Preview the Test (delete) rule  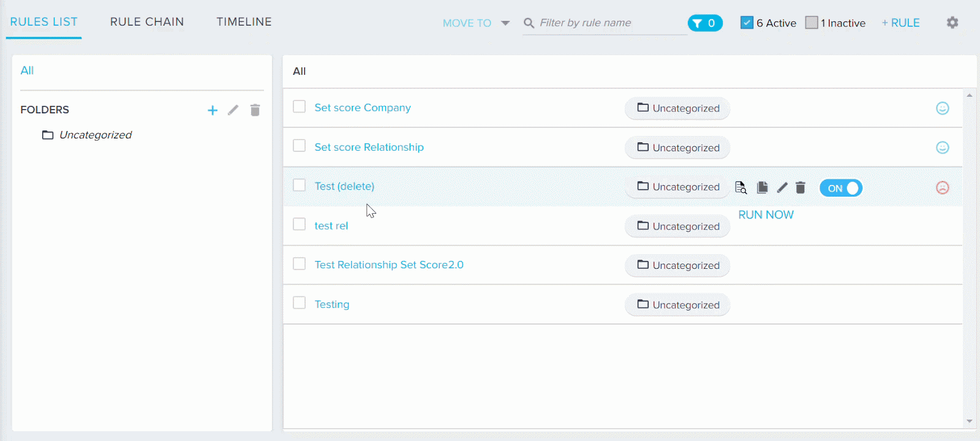click(741, 187)
